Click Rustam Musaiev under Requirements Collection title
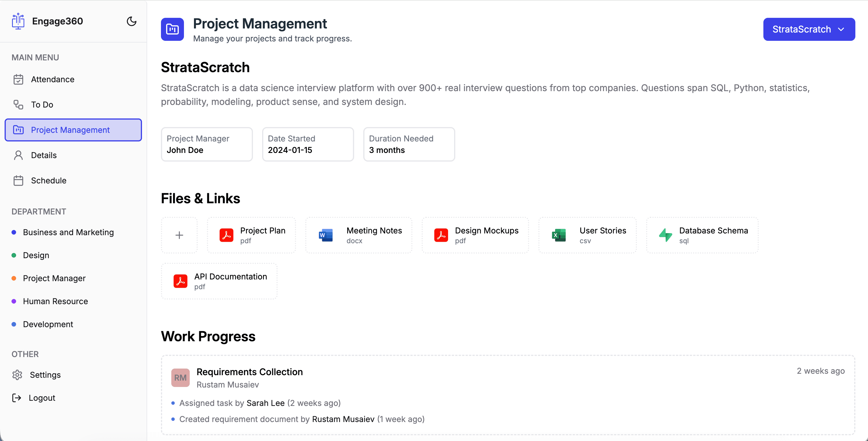 [227, 385]
